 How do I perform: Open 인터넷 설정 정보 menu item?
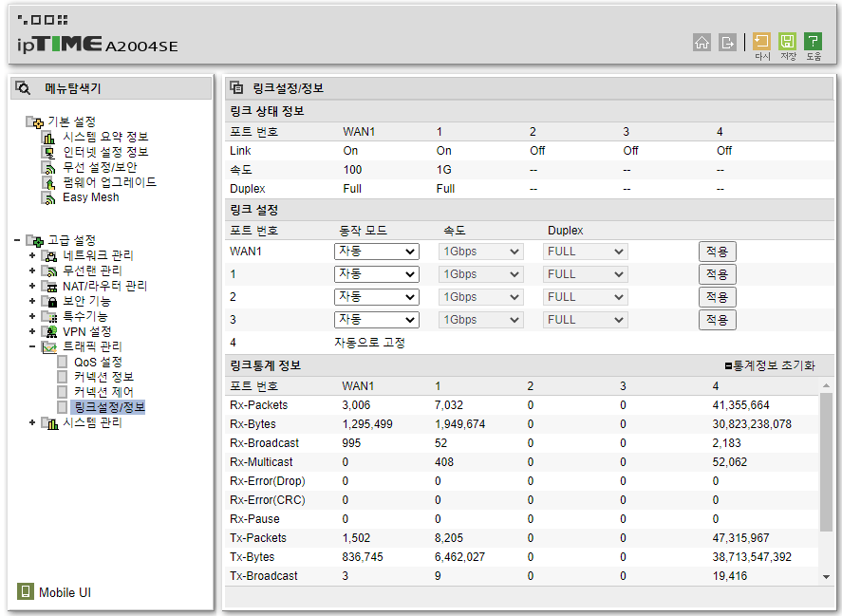[x=105, y=152]
